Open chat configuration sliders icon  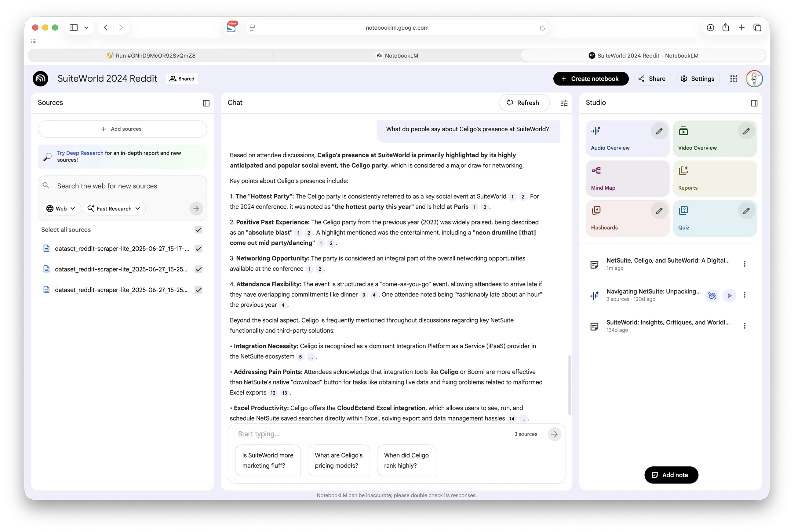[x=564, y=103]
